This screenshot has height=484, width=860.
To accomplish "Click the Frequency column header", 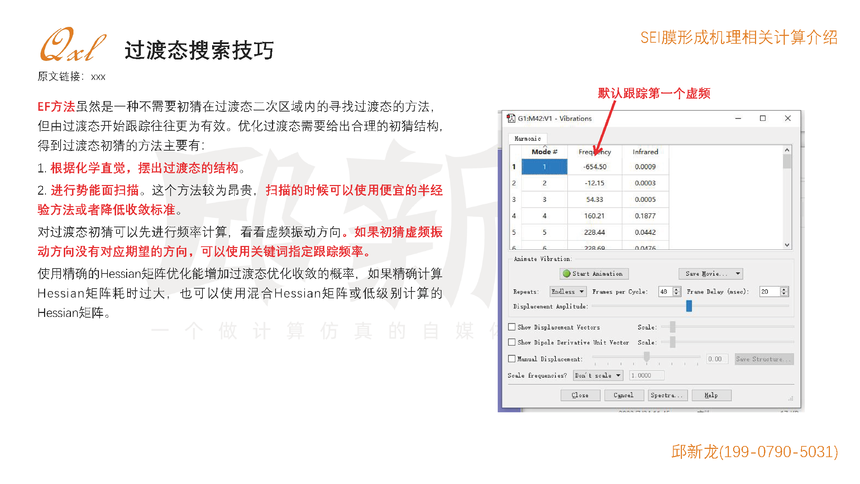I will point(595,152).
